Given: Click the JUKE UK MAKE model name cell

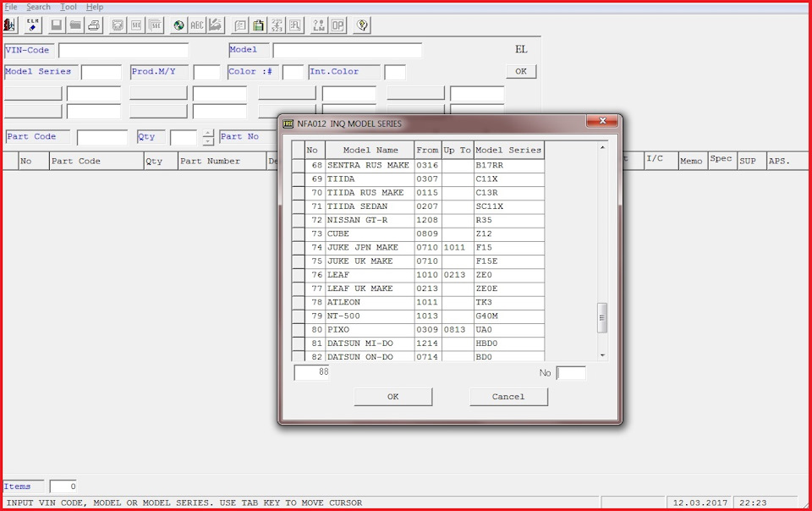Looking at the screenshot, I should tap(370, 261).
